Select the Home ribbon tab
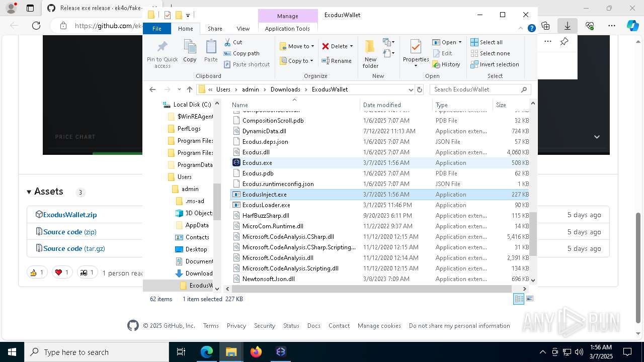The image size is (644, 362). [185, 29]
